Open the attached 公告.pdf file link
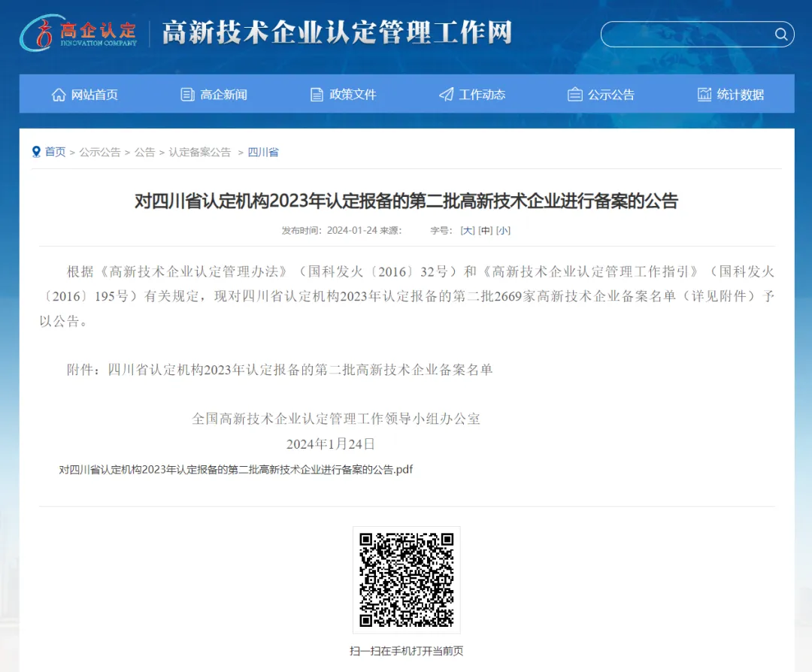 (x=235, y=470)
